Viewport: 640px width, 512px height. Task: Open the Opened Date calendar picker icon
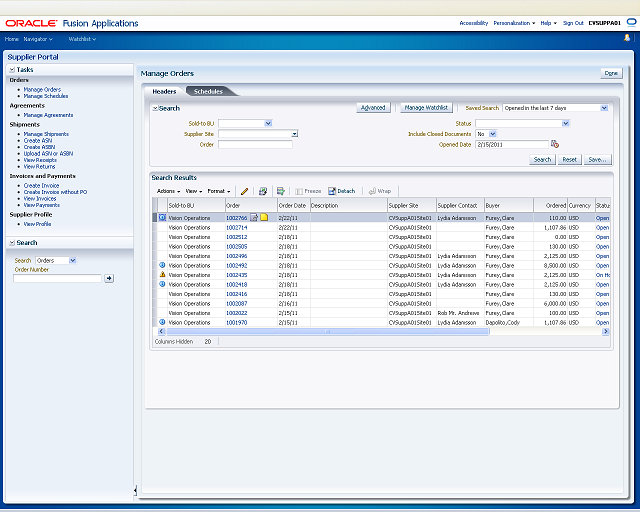555,144
